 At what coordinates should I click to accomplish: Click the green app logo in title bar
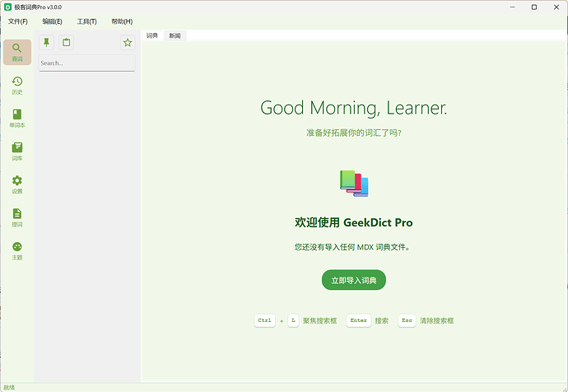(x=7, y=7)
